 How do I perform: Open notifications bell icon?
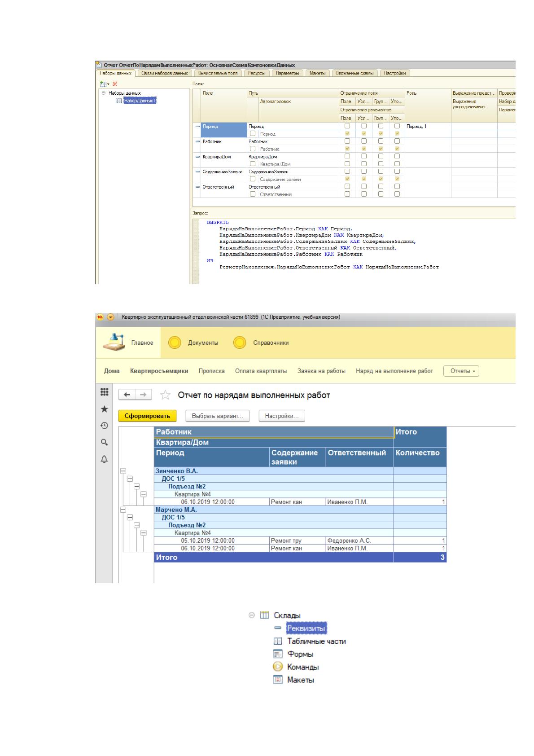coord(104,459)
